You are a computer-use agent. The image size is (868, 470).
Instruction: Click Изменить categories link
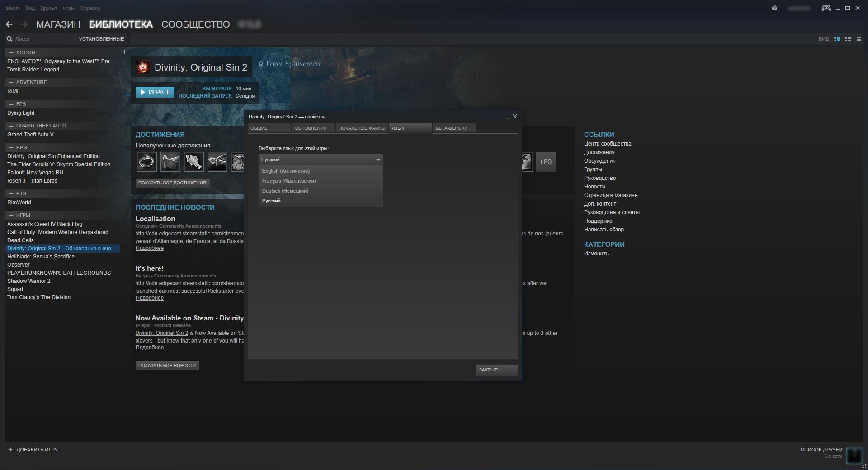(599, 254)
